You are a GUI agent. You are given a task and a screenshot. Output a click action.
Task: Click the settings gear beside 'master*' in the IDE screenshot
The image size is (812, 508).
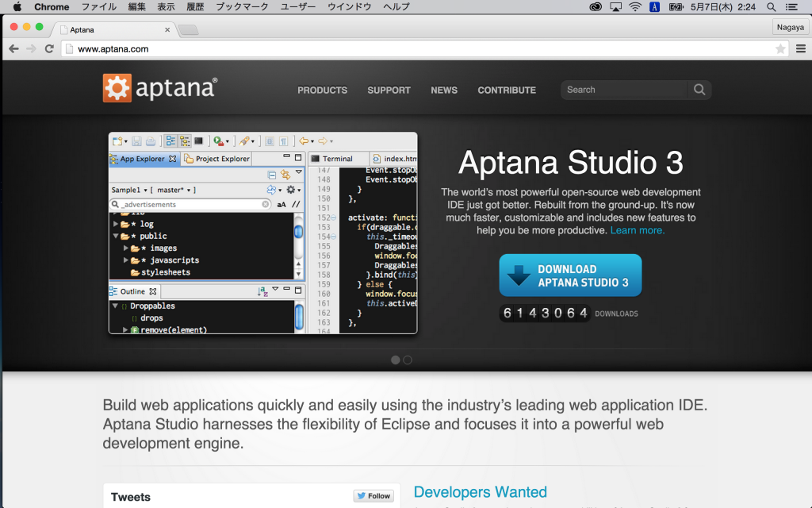click(291, 190)
